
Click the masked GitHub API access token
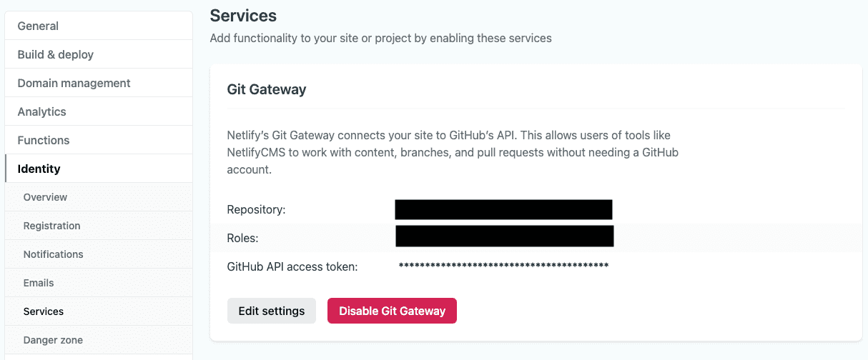tap(503, 266)
